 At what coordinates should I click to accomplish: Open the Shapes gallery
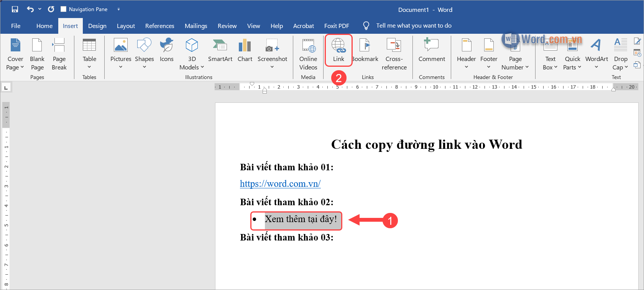(x=144, y=54)
